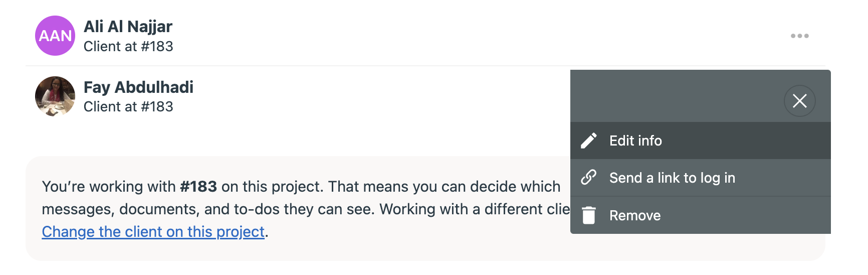Click Fay Abdulhadi's profile photo
Image resolution: width=868 pixels, height=275 pixels.
click(55, 96)
